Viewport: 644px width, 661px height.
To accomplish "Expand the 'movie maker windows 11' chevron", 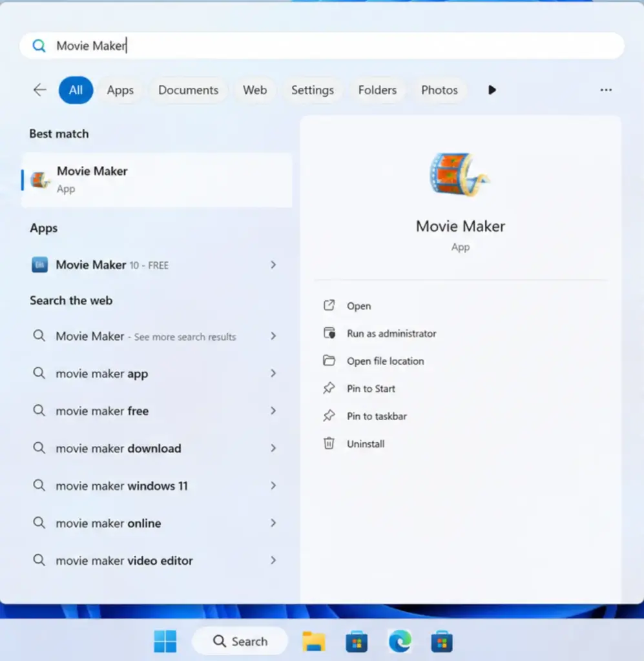I will 273,485.
